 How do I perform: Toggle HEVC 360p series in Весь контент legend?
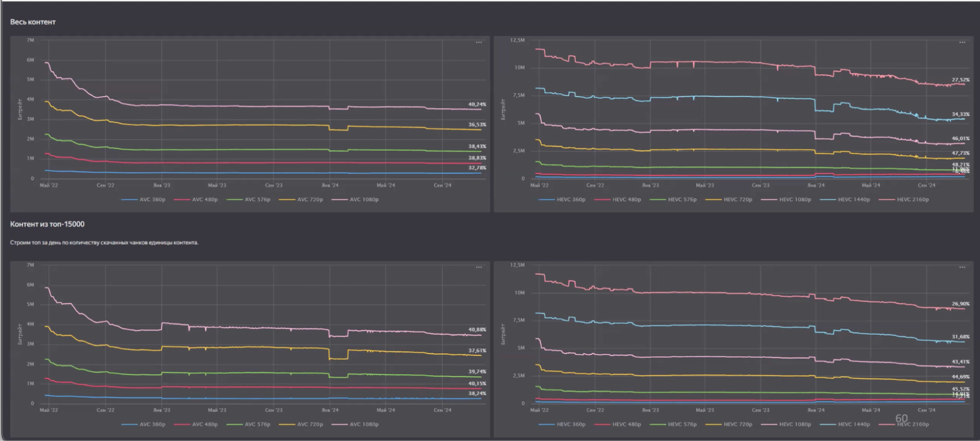point(562,199)
